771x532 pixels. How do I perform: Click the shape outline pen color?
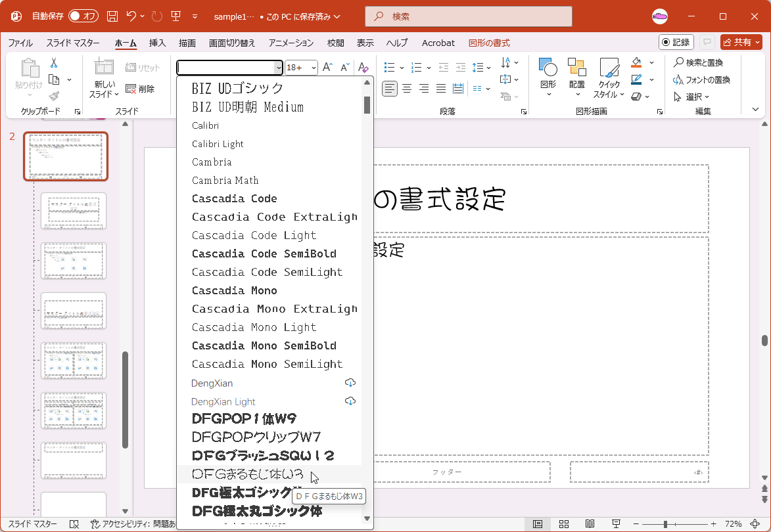click(x=637, y=79)
